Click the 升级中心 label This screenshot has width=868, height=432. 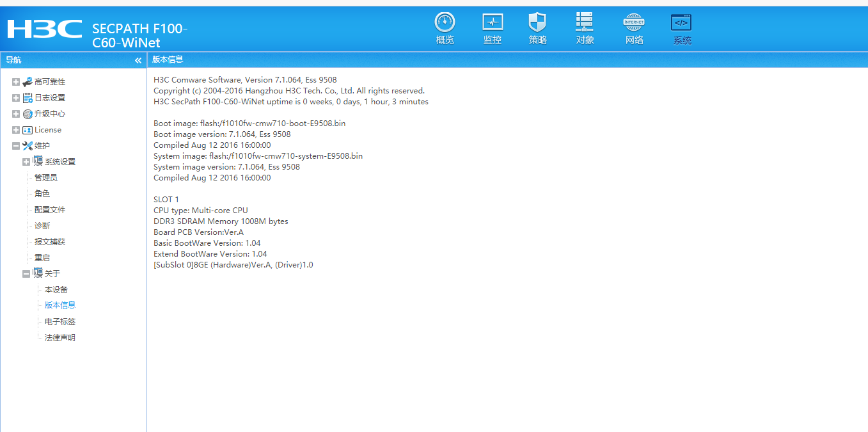(50, 114)
